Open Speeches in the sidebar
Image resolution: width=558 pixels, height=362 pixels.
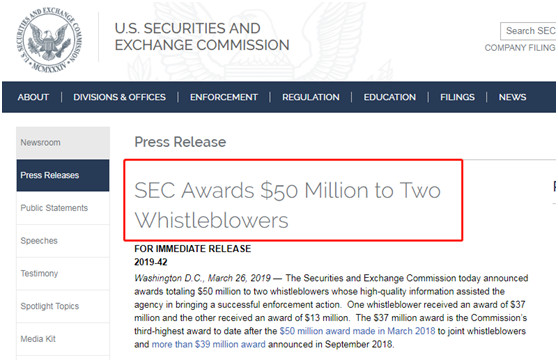click(63, 241)
